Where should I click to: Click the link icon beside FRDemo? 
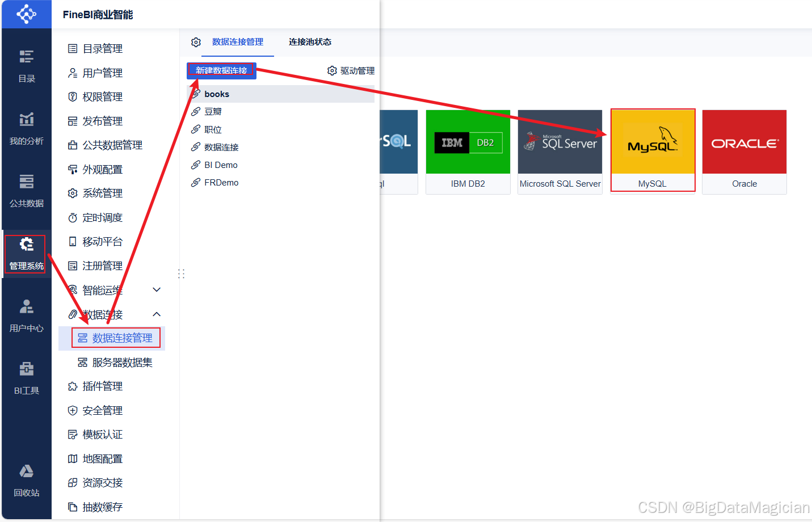[196, 183]
